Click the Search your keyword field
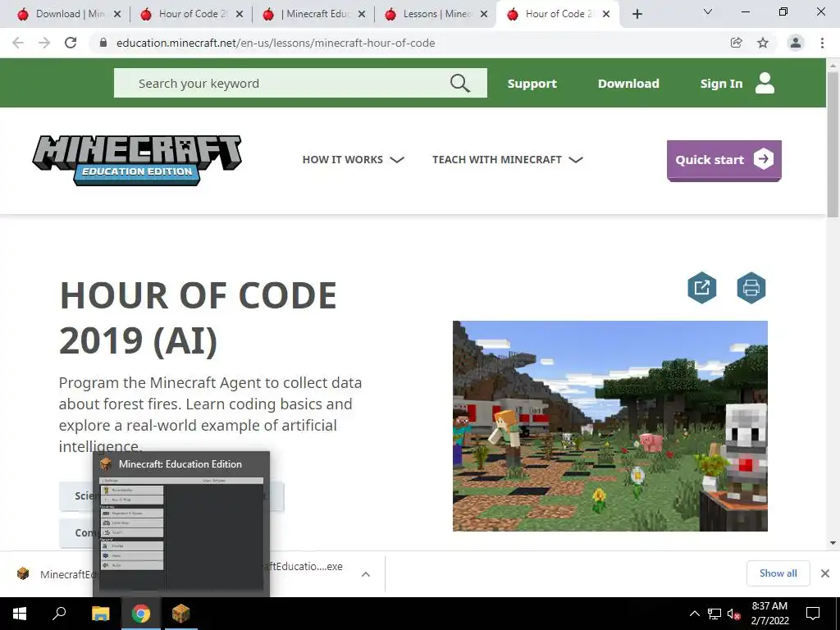This screenshot has height=630, width=840. pos(300,83)
